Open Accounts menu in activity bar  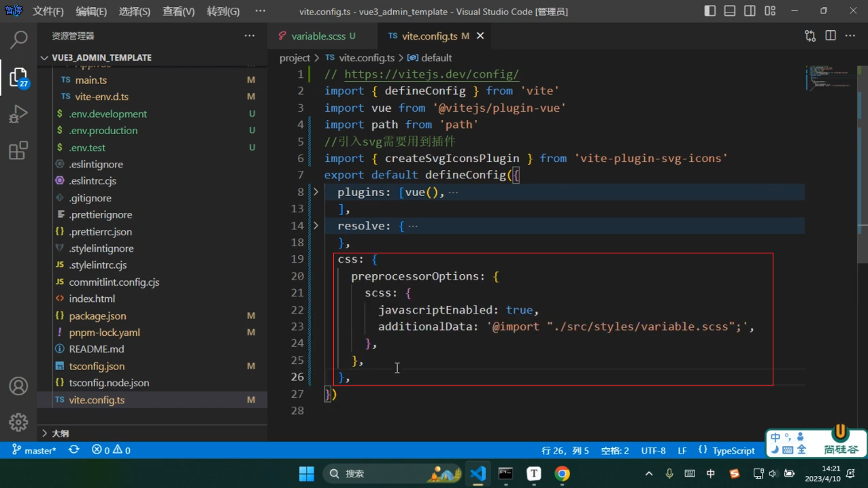pos(19,386)
